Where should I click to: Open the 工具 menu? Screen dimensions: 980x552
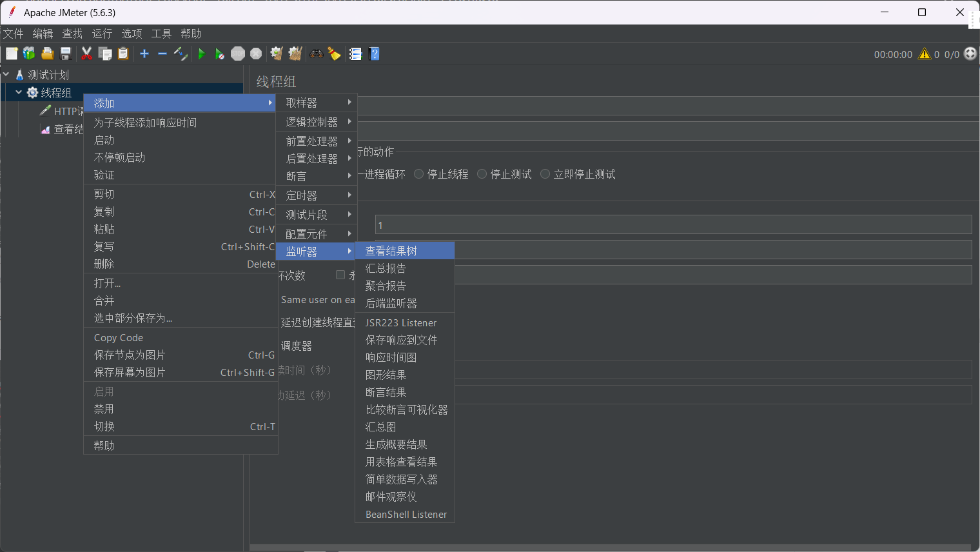tap(161, 34)
